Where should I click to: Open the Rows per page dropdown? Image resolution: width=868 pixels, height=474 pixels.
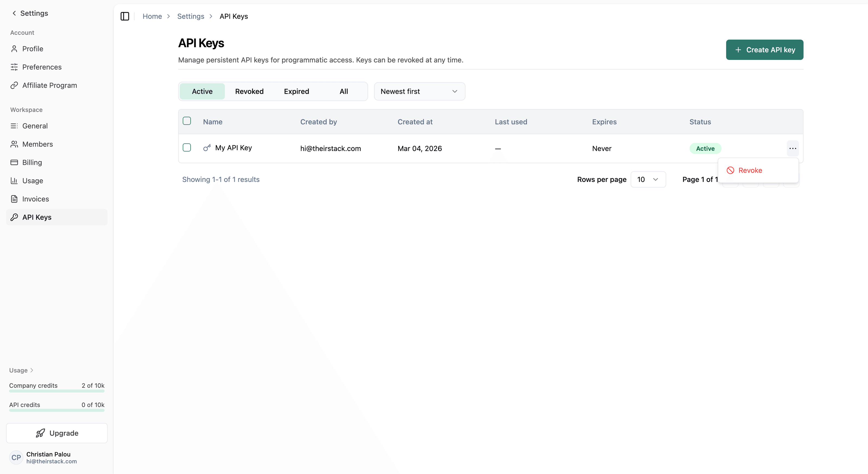(x=648, y=179)
